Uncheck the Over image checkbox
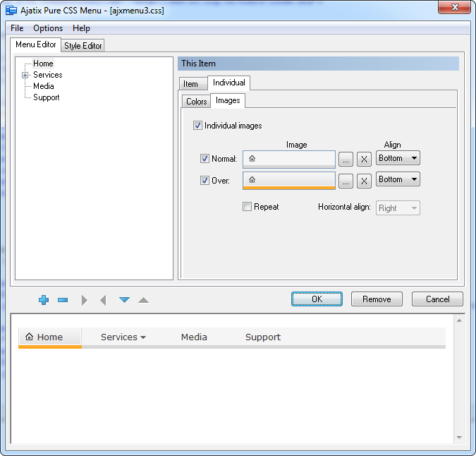 pos(205,181)
